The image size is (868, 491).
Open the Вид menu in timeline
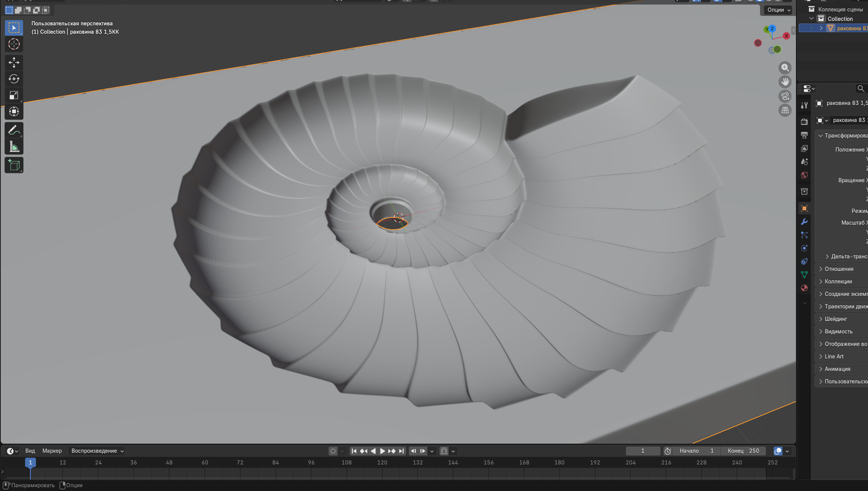(x=30, y=451)
